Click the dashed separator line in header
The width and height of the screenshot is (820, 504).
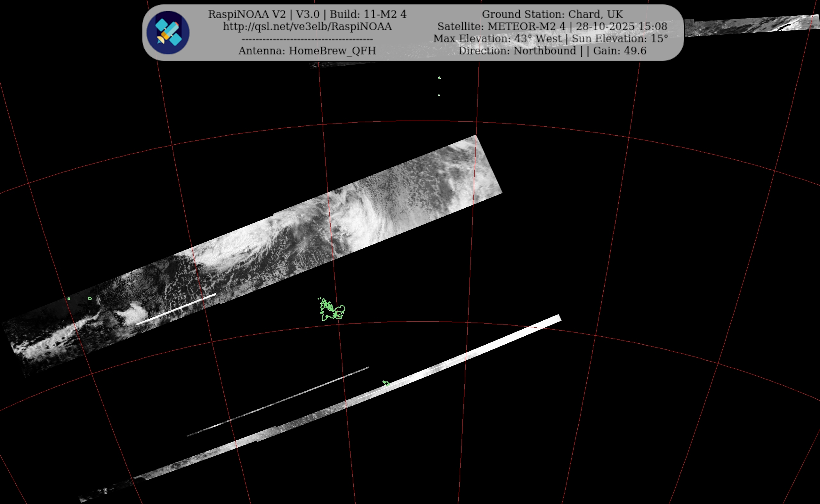(x=307, y=39)
